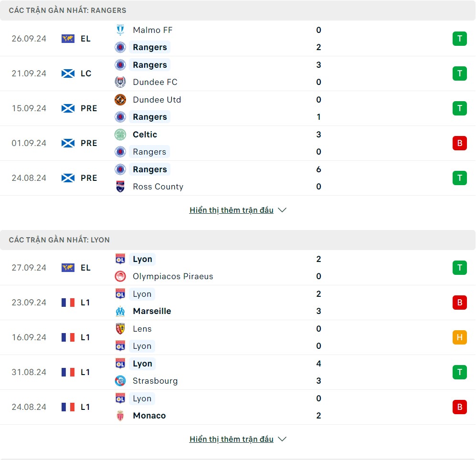Expand more Lyon matches chevron
The width and height of the screenshot is (476, 460).
pyautogui.click(x=282, y=439)
